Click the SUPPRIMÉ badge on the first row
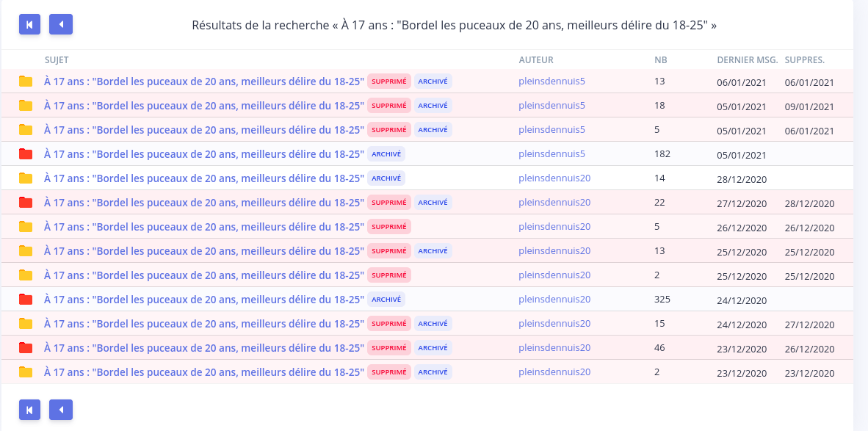Image resolution: width=868 pixels, height=431 pixels. tap(389, 82)
